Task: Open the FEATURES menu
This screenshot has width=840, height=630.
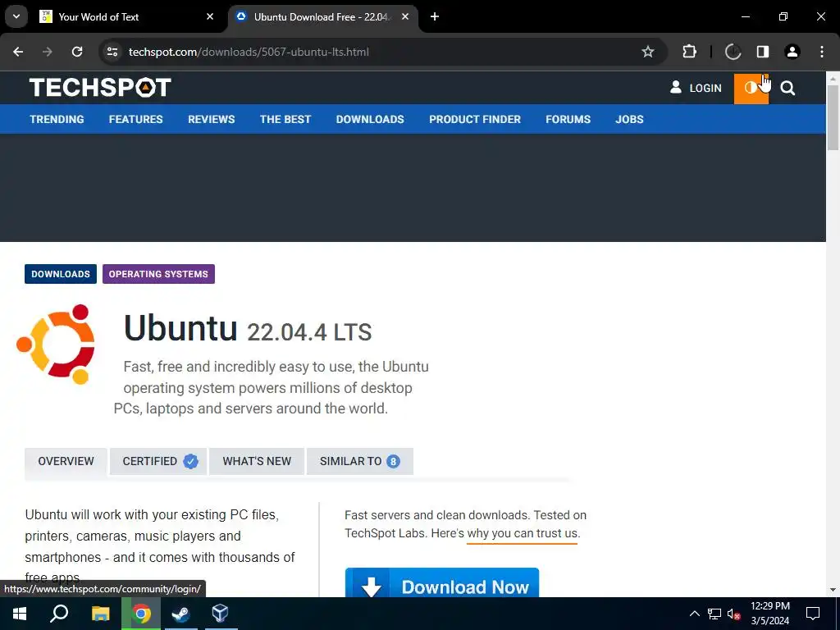Action: click(x=135, y=119)
